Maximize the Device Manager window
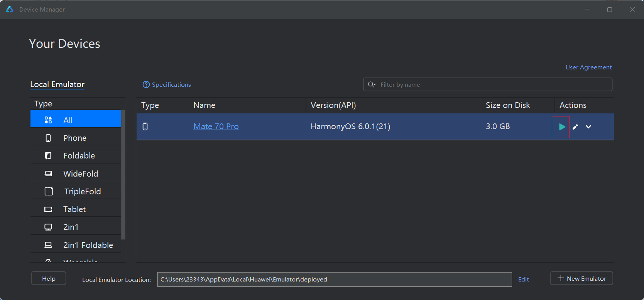644x300 pixels. point(610,10)
